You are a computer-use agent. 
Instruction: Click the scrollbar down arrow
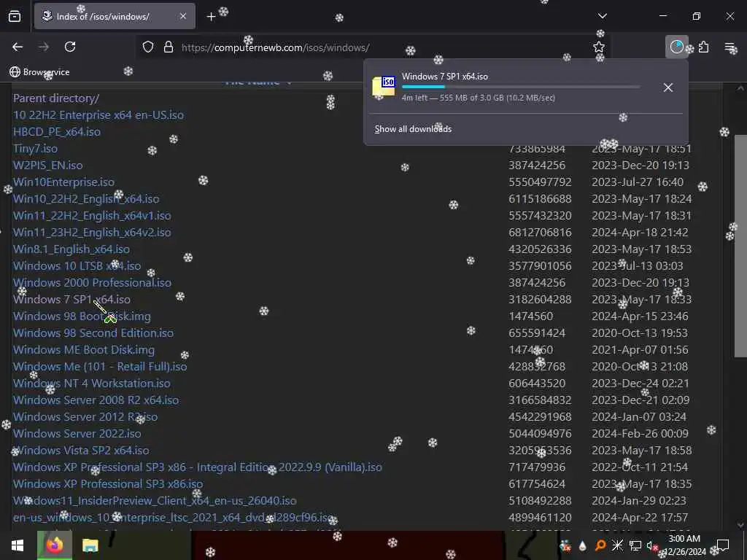[740, 525]
